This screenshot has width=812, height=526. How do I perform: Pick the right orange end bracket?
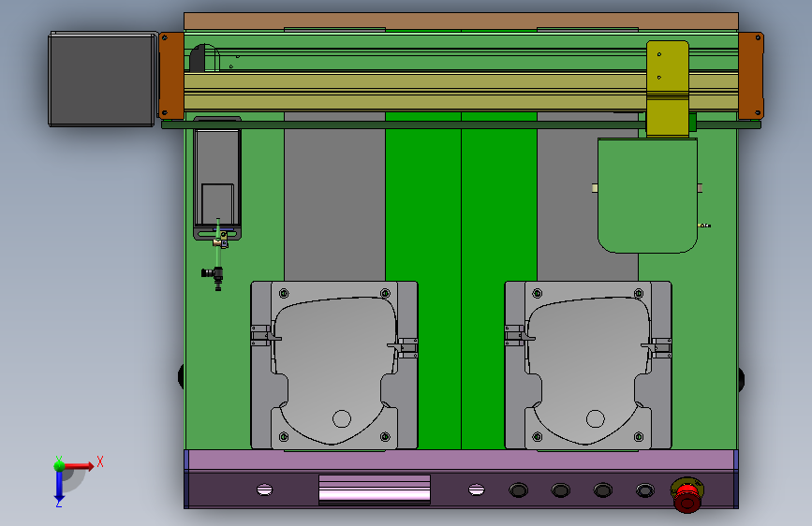point(751,76)
